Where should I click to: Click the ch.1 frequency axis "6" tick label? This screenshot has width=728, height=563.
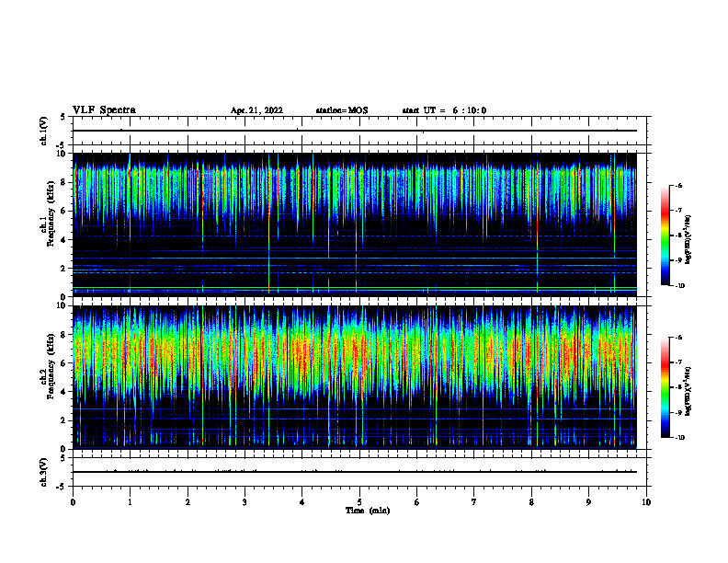click(63, 211)
